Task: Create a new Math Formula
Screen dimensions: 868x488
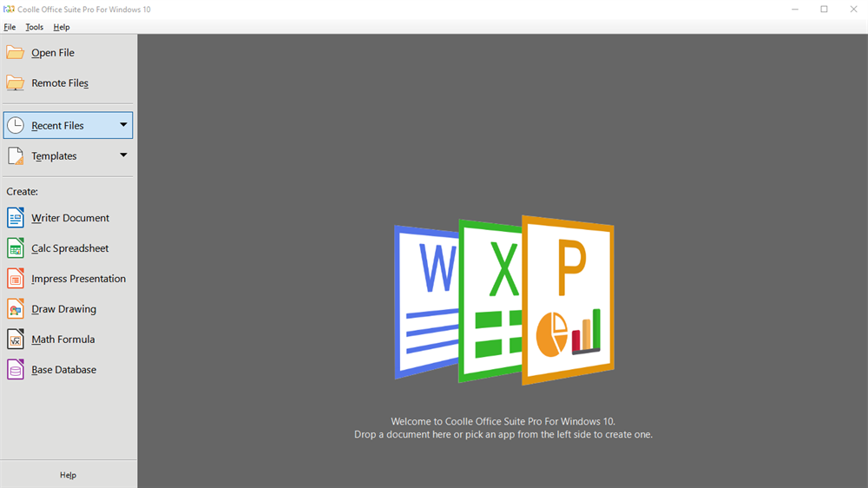Action: point(68,340)
